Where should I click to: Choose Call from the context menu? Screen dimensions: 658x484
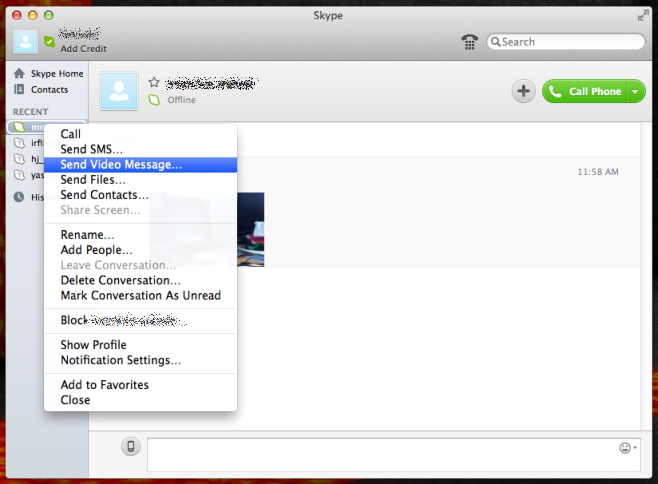click(141, 134)
